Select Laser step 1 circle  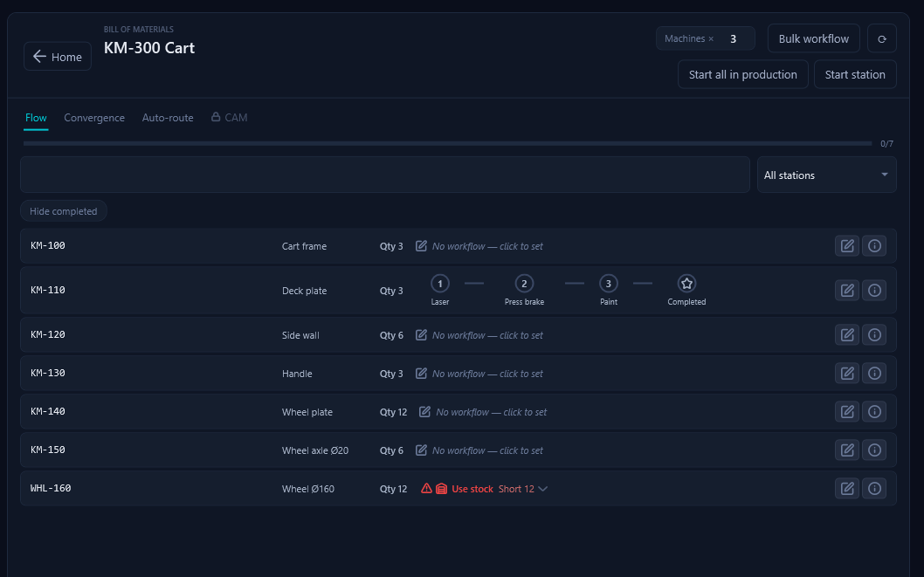click(x=439, y=284)
